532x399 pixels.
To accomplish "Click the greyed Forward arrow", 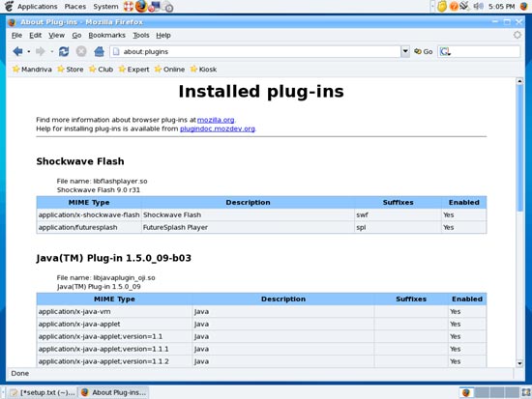I will (41, 51).
